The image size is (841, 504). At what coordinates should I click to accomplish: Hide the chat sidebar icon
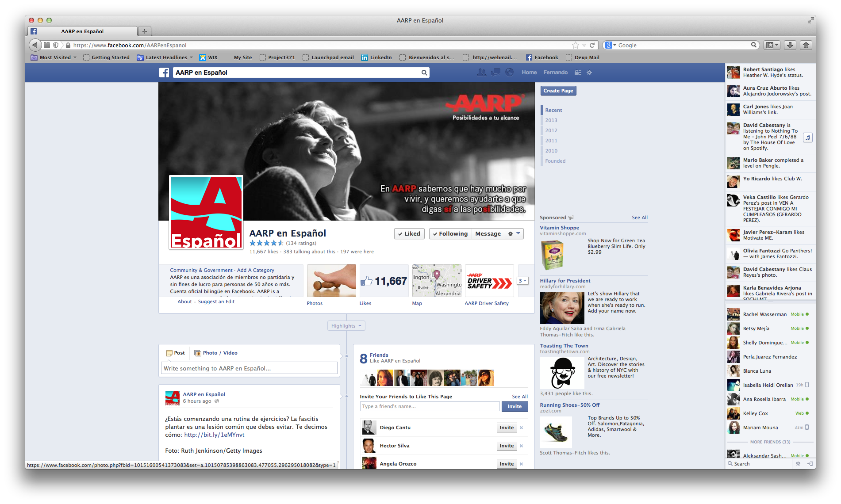point(810,464)
